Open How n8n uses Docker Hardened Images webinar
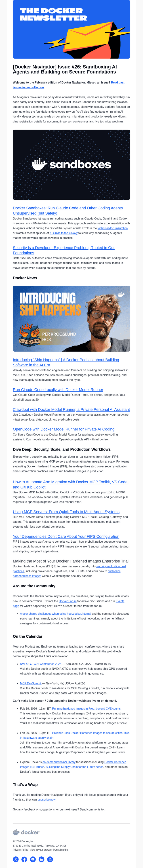Image resolution: width=143 pixels, height=868 pixels. [75, 735]
